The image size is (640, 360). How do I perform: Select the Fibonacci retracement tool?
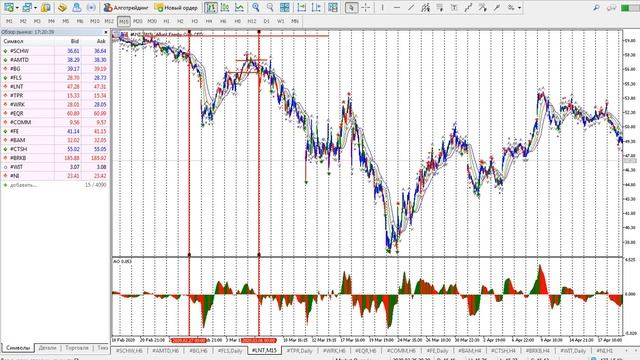(x=440, y=7)
